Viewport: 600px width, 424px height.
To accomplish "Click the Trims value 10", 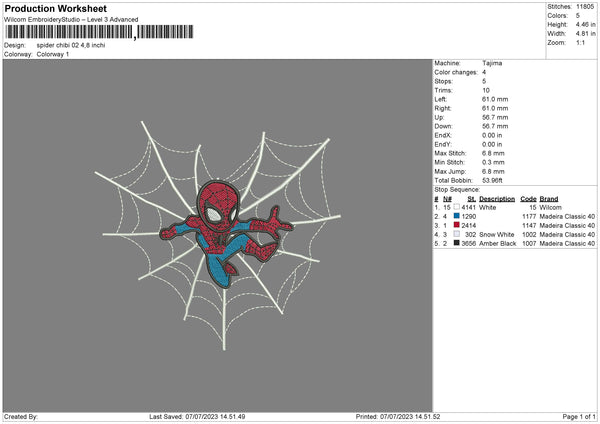I will pyautogui.click(x=486, y=90).
